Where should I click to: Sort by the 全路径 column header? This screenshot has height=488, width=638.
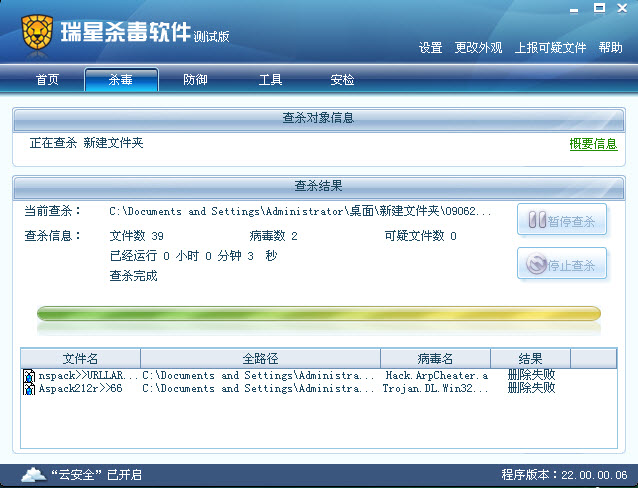tap(260, 359)
